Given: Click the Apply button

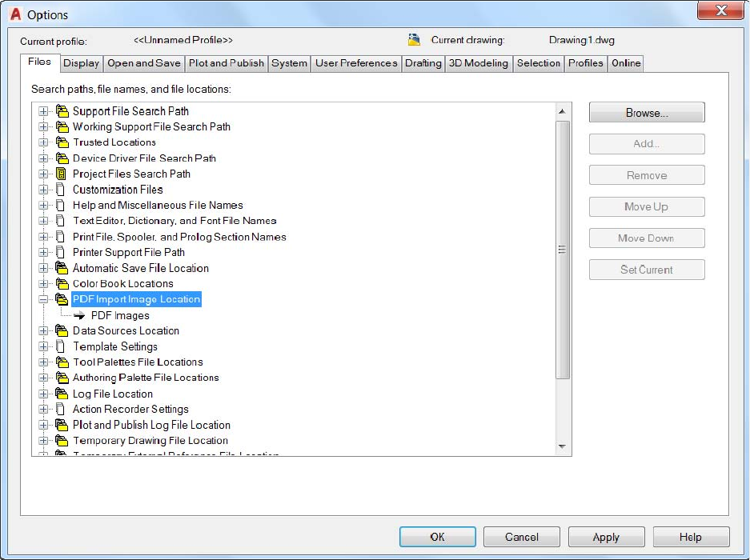Looking at the screenshot, I should click(x=606, y=537).
